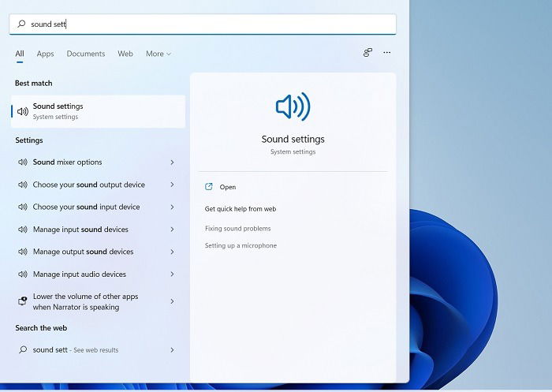Click the Narrator icon next to Lower the volume
The height and width of the screenshot is (392, 552).
click(23, 301)
